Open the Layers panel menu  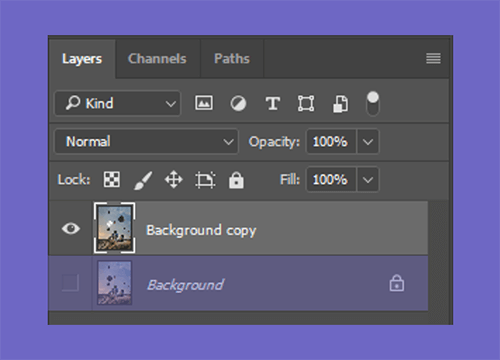click(433, 59)
